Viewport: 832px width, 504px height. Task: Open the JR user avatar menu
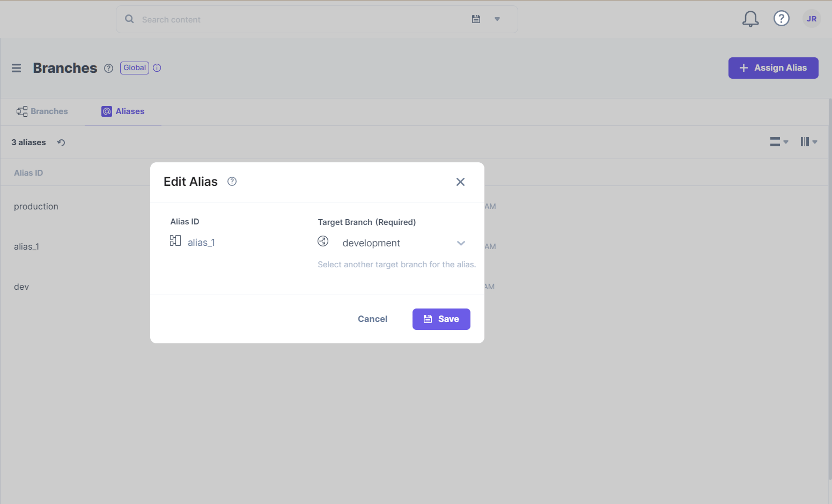[x=811, y=19]
